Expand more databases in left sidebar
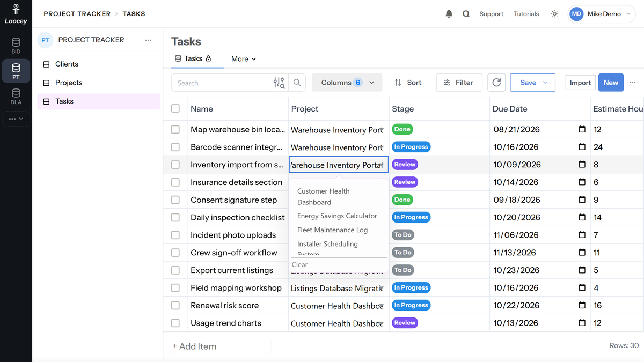The height and width of the screenshot is (362, 644). (x=16, y=119)
